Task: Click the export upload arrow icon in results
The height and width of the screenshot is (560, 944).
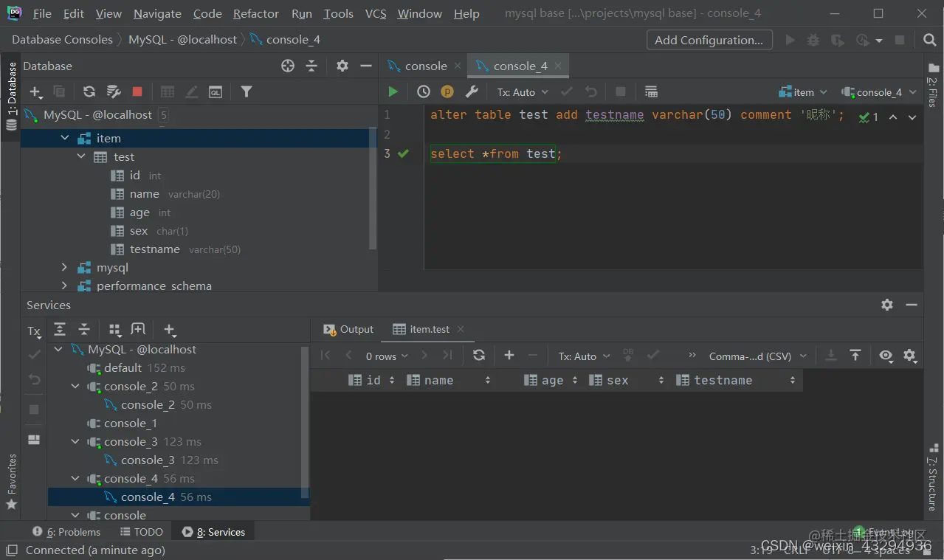Action: 855,356
